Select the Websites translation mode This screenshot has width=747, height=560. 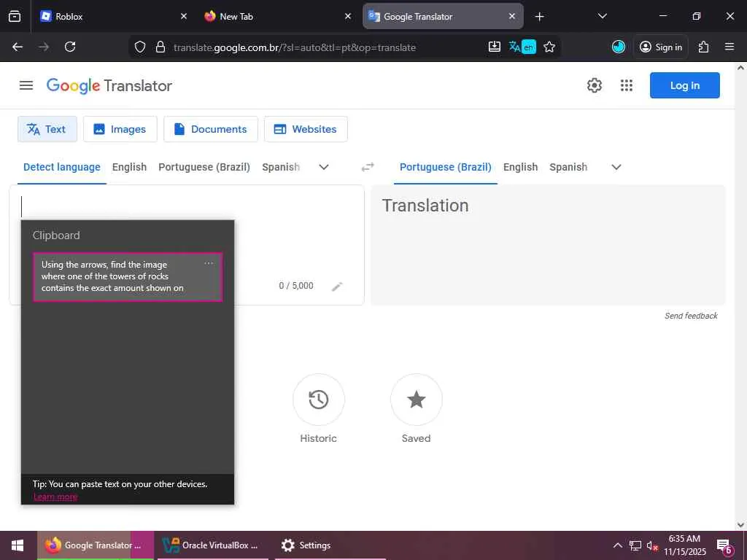coord(306,129)
